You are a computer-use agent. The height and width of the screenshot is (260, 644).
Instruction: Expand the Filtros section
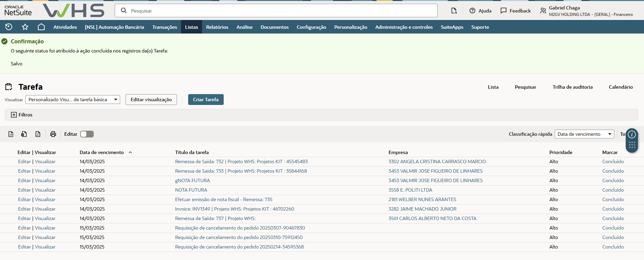[x=14, y=115]
